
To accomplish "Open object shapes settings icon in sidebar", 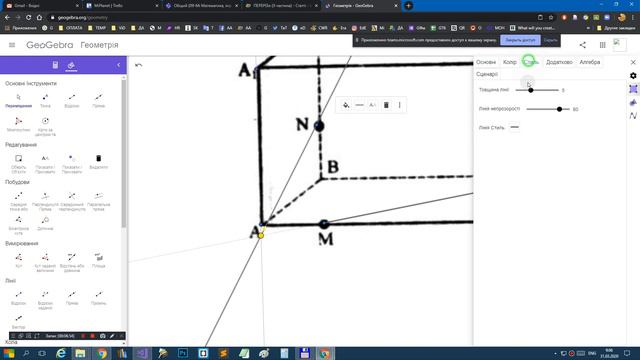I will pyautogui.click(x=633, y=102).
